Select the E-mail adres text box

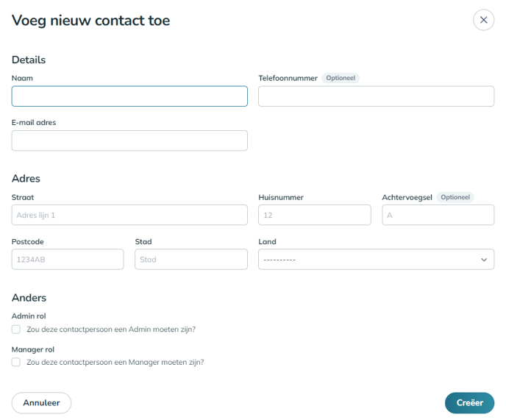tap(129, 140)
